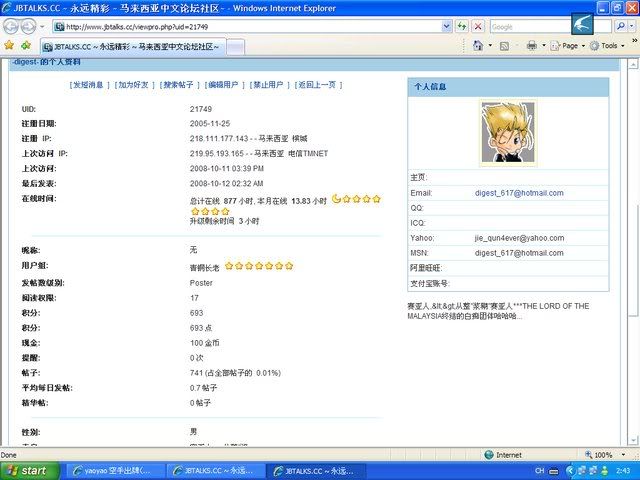
Task: Click the 发短消息 link
Action: click(88, 85)
